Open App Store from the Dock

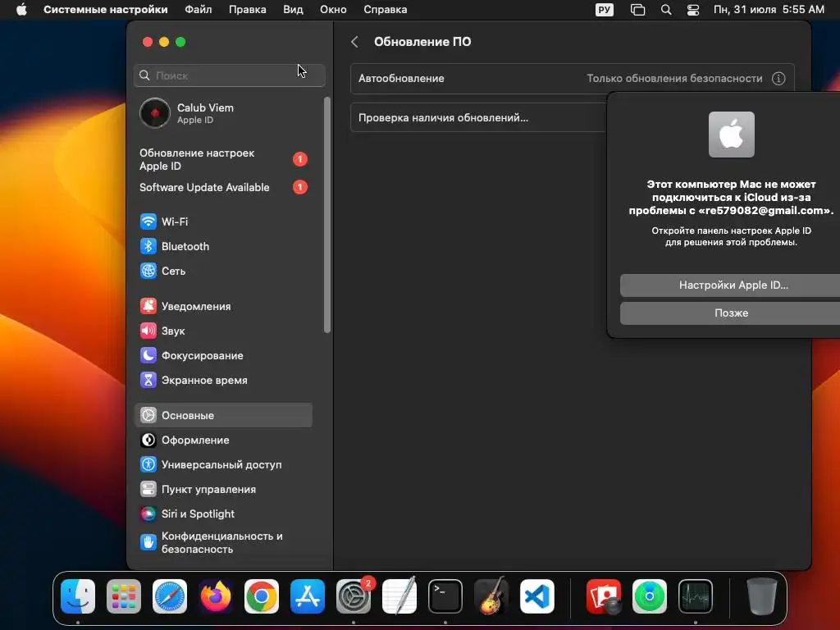click(x=308, y=596)
